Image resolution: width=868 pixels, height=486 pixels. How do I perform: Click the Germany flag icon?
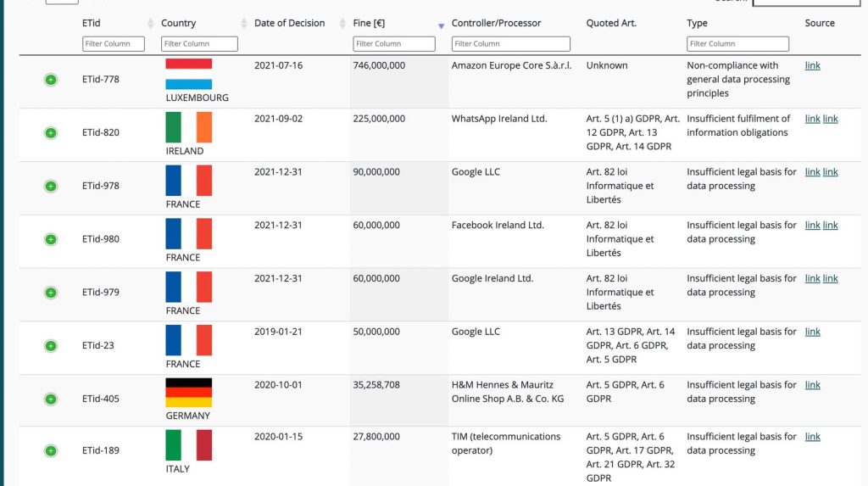(189, 393)
